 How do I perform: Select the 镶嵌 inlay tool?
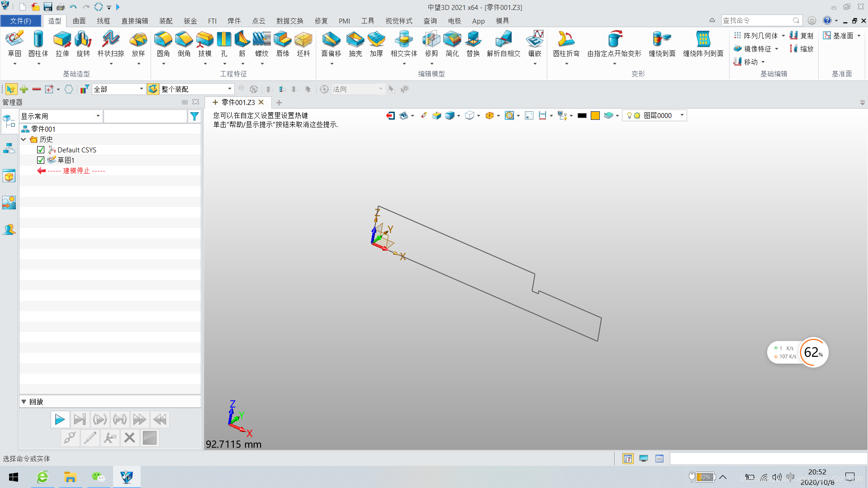click(535, 44)
